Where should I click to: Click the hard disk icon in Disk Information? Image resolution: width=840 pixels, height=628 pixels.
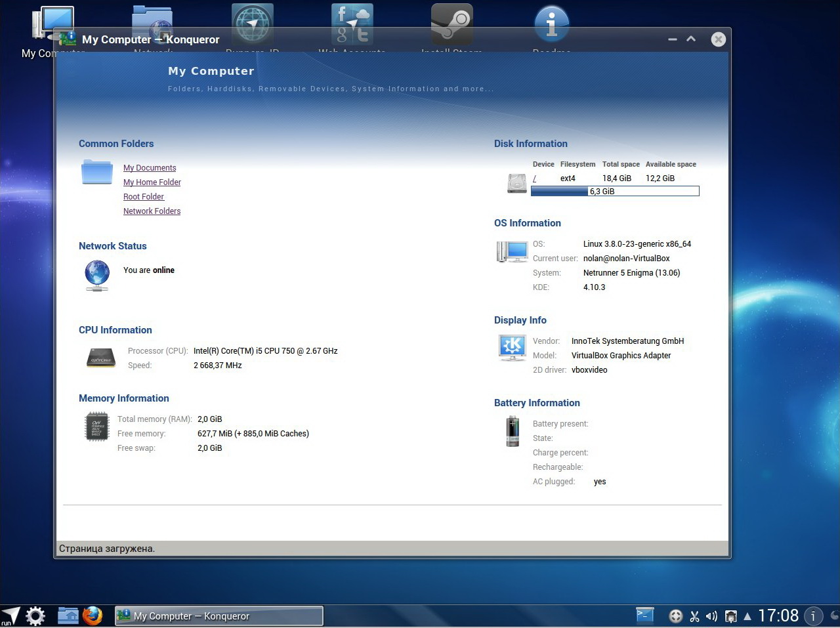pos(517,183)
